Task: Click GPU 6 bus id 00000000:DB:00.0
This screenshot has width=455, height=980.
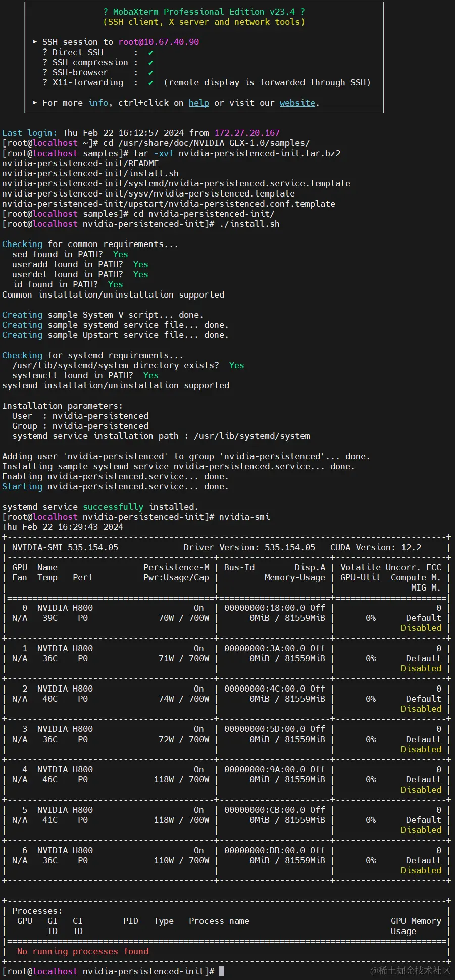Action: [x=265, y=850]
